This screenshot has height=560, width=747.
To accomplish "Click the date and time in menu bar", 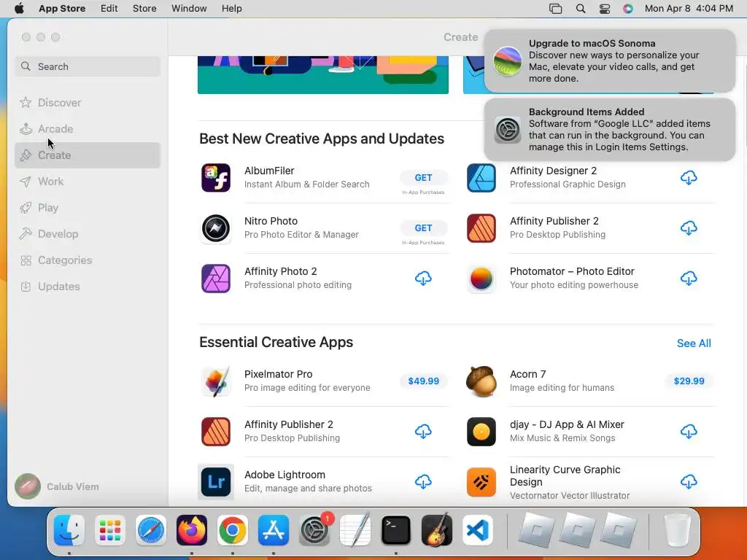I will 689,9.
